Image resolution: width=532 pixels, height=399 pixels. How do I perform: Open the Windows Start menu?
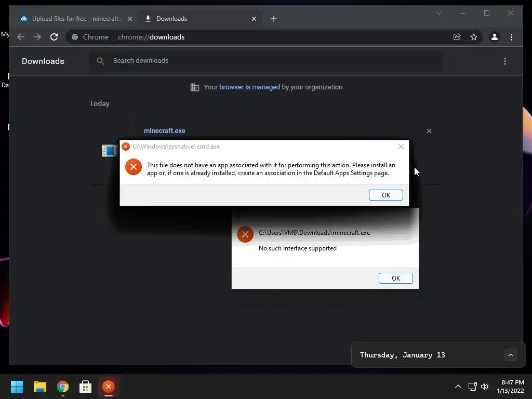tap(17, 387)
